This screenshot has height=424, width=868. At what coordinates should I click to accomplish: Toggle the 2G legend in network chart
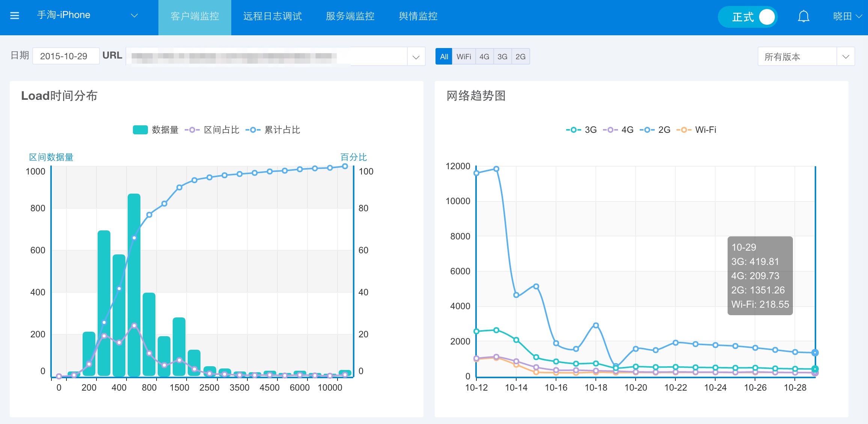(x=655, y=130)
